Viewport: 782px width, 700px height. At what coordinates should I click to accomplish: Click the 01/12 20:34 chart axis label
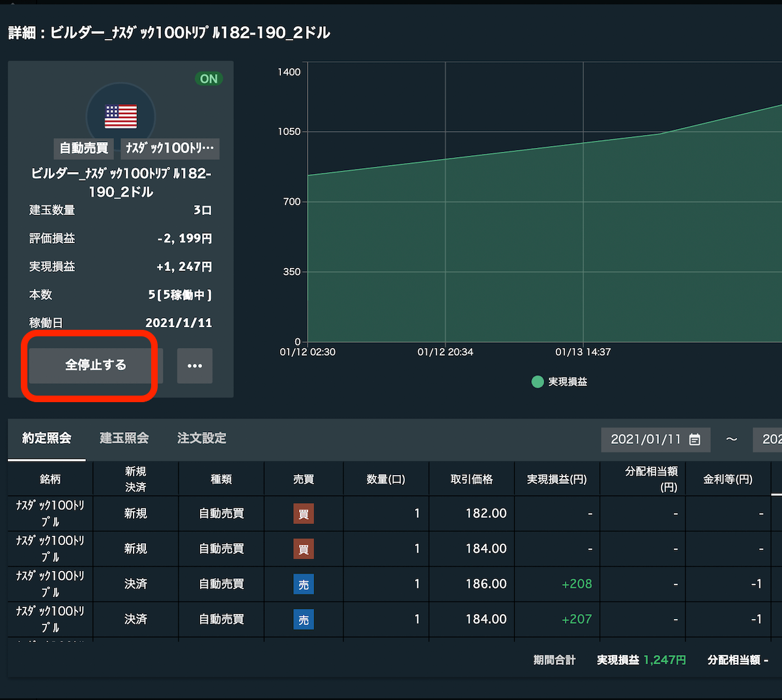445,352
